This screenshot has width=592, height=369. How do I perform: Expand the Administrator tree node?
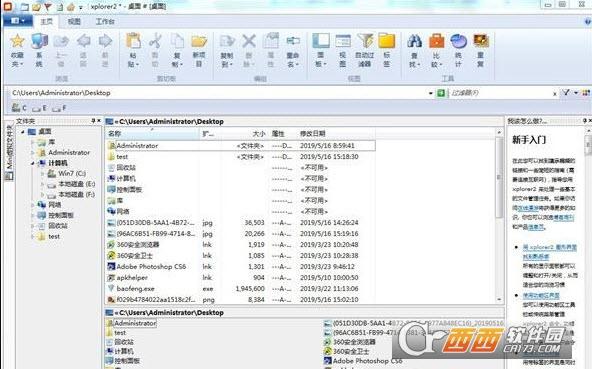[32, 153]
